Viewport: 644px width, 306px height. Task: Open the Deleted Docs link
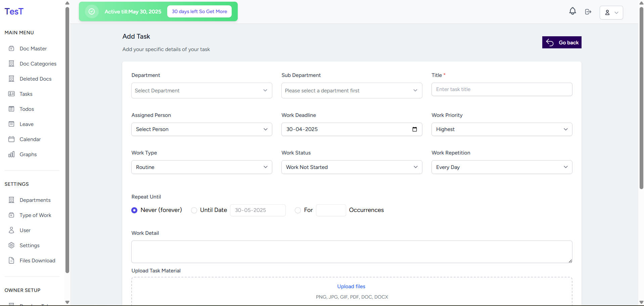click(x=36, y=79)
